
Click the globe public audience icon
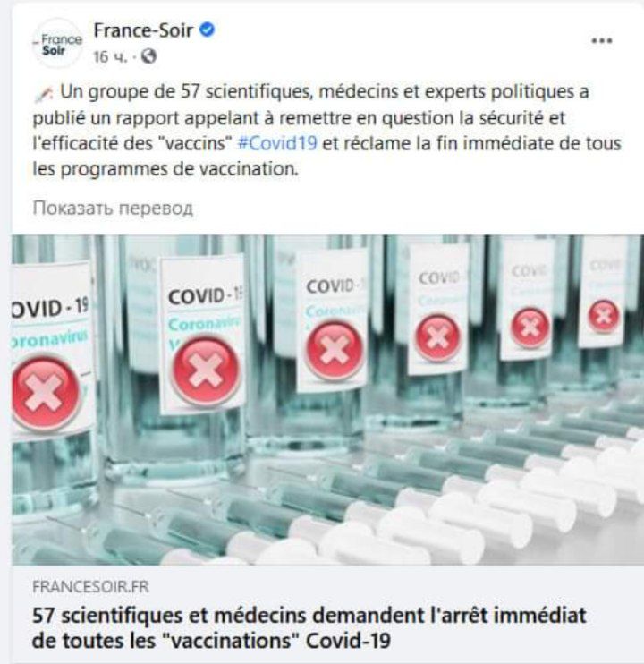coord(148,56)
